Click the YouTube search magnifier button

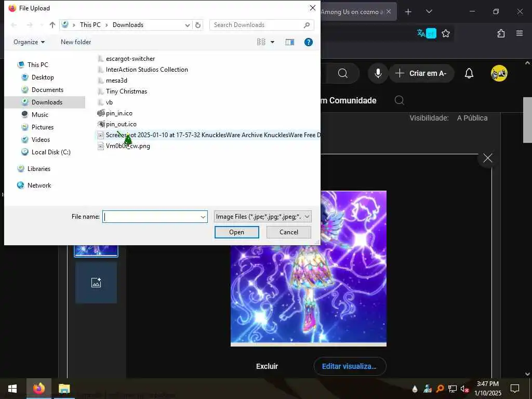[343, 73]
